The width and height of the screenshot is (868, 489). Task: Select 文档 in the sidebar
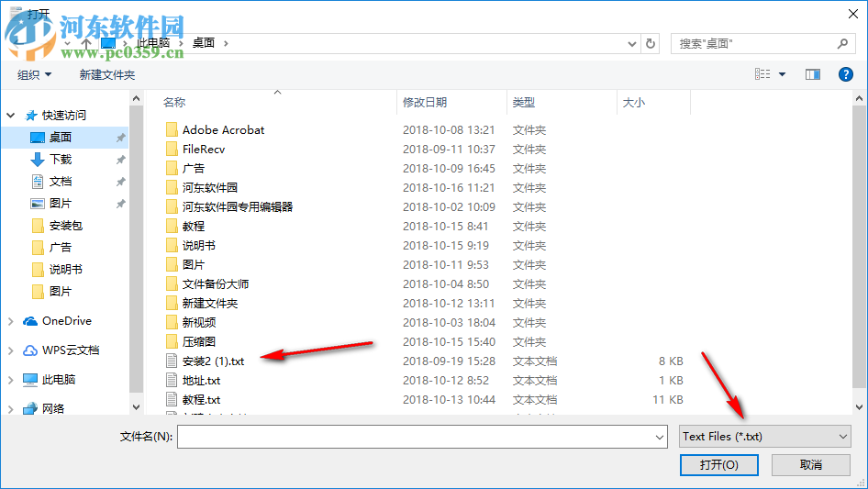(x=61, y=182)
